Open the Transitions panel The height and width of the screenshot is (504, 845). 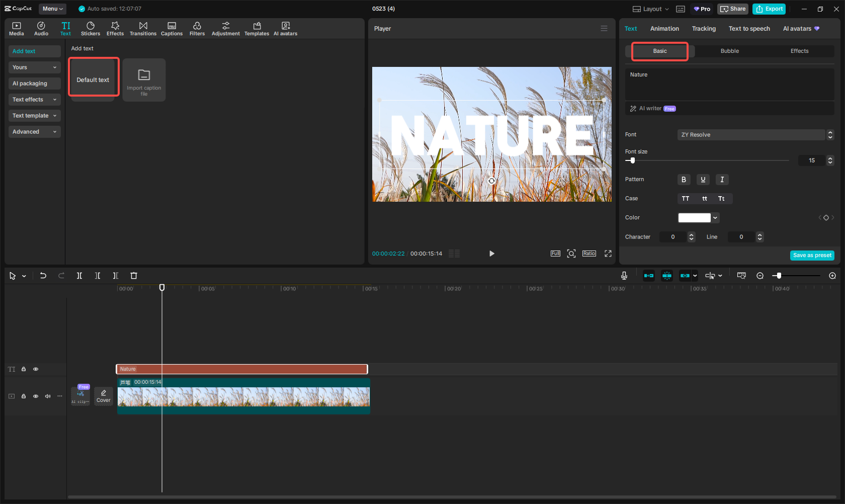pos(143,28)
